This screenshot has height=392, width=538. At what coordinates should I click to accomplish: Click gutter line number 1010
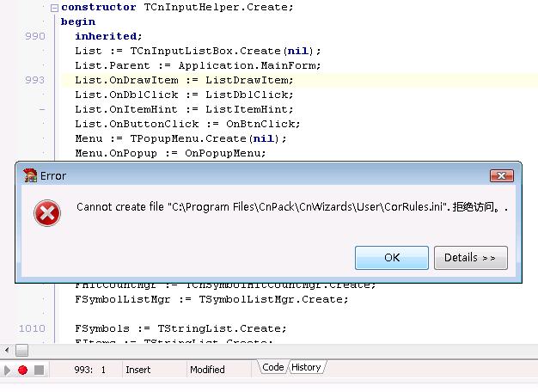(32, 328)
